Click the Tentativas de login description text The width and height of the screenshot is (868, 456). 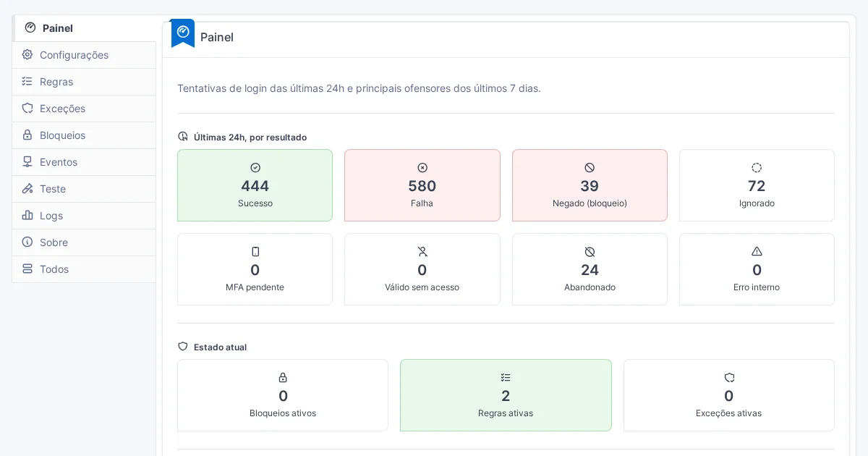[359, 88]
